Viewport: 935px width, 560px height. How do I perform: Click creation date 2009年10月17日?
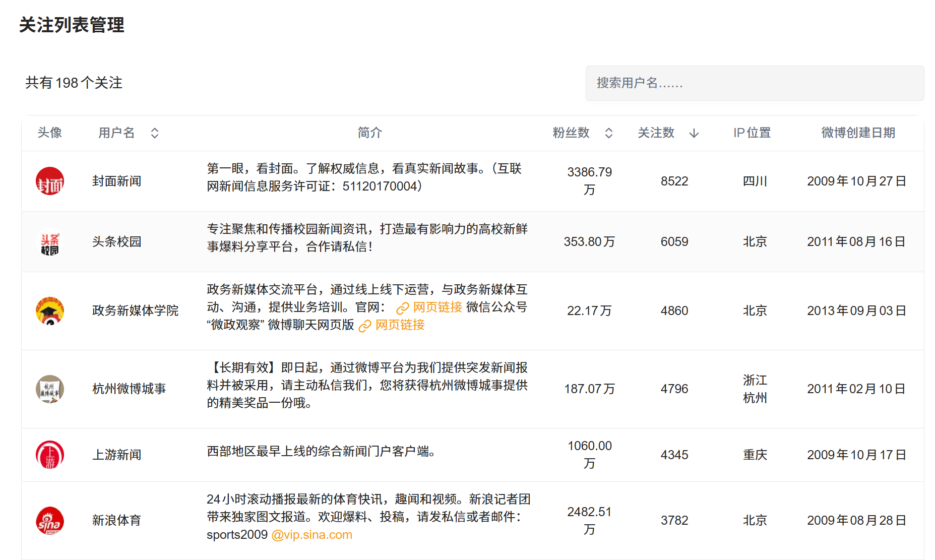point(857,455)
